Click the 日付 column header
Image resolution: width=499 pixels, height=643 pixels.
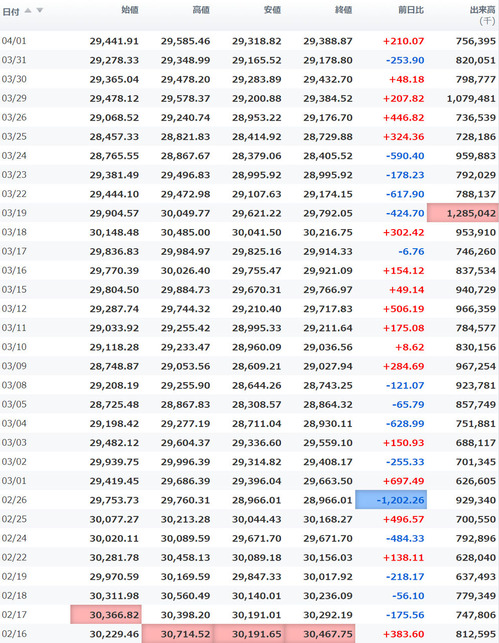[x=11, y=11]
